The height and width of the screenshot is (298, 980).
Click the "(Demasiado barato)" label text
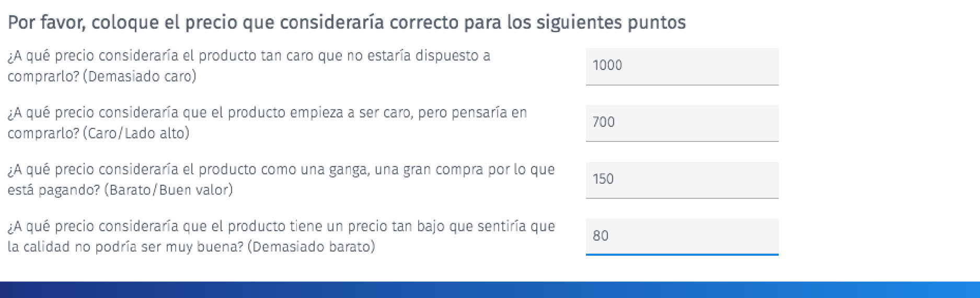click(311, 246)
